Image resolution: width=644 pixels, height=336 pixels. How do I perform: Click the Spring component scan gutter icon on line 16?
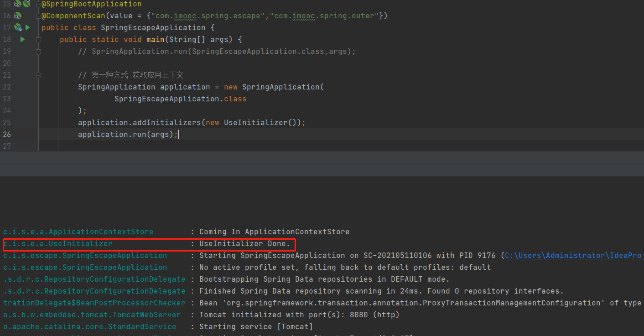click(17, 16)
